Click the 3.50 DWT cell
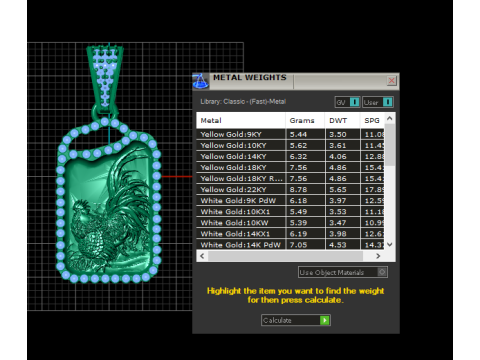480x360 pixels. tap(342, 134)
